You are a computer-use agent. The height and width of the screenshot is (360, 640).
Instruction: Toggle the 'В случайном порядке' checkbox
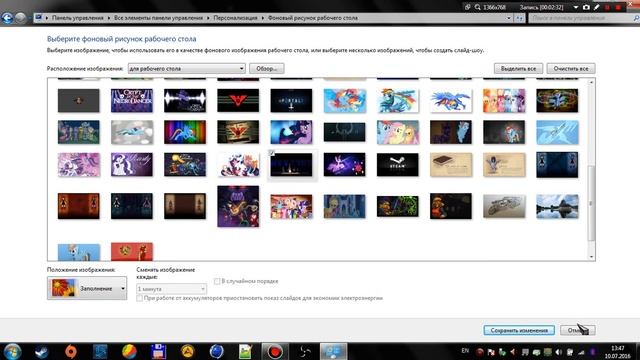pos(217,281)
